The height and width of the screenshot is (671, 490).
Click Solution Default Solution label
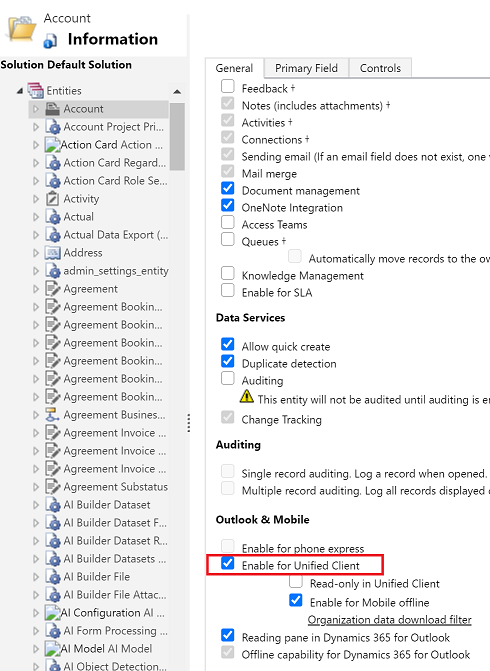point(66,65)
